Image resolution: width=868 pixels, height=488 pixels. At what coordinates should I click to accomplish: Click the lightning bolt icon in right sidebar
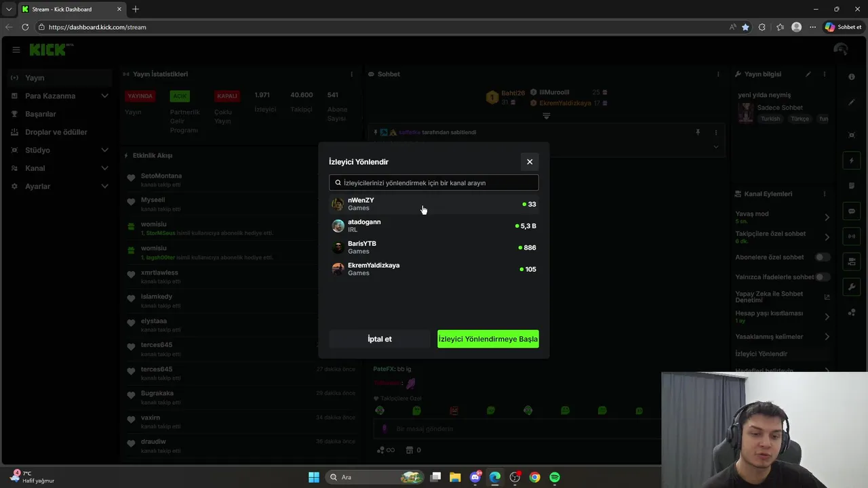point(852,161)
